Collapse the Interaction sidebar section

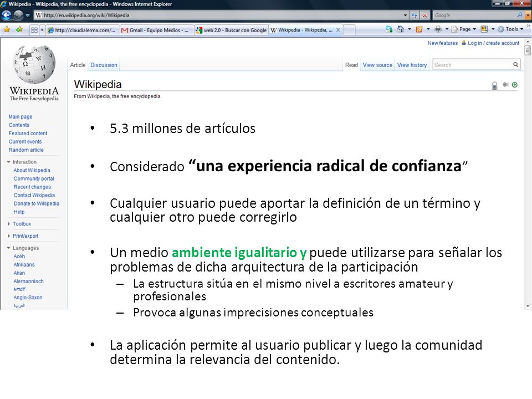pos(22,162)
